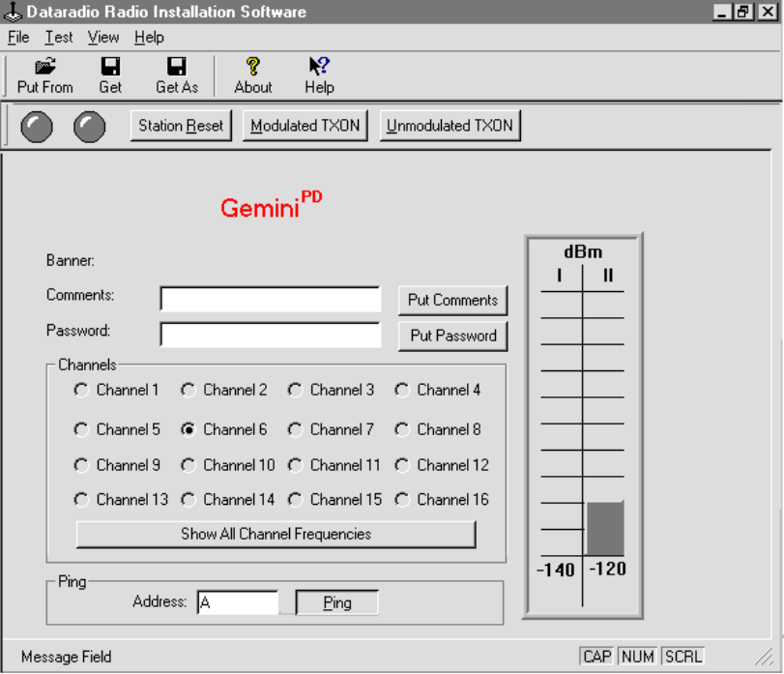Select Channel 11 radio button
Screen dimensions: 784x674
click(295, 465)
